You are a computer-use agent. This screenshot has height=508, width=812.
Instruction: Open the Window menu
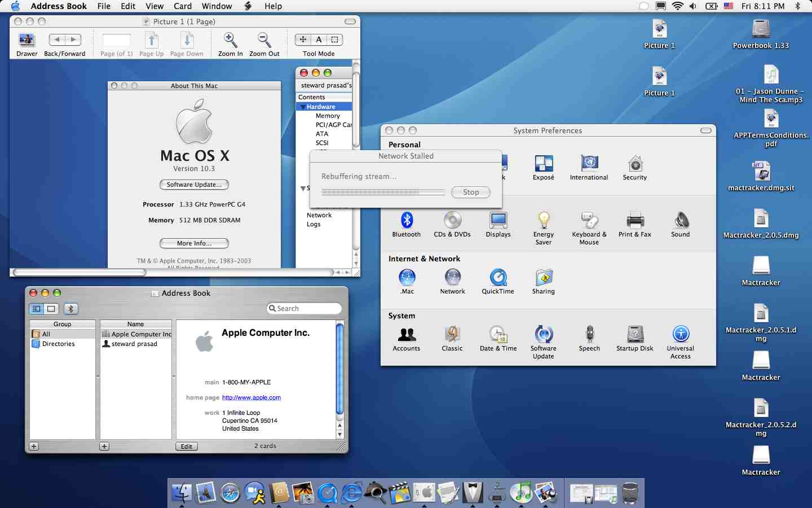click(x=217, y=6)
